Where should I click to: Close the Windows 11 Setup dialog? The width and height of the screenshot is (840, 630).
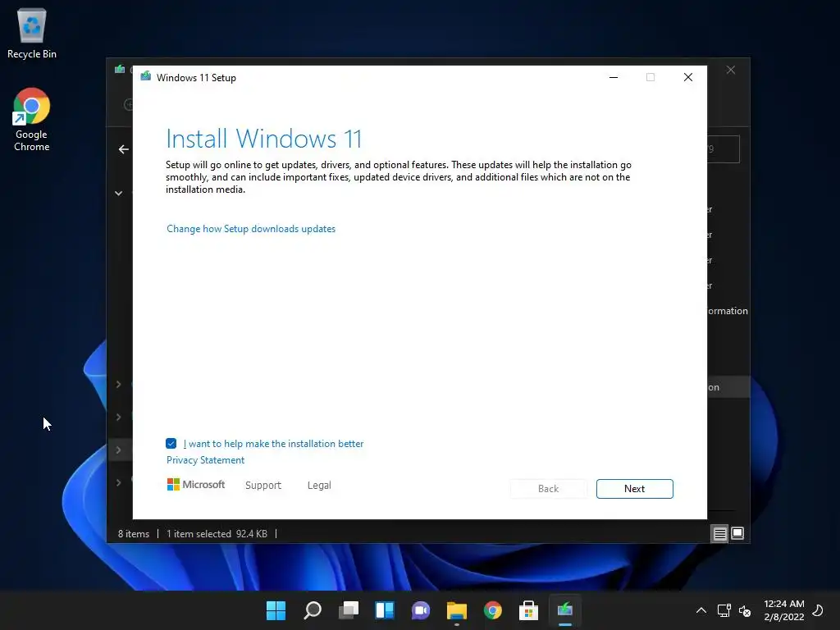[688, 78]
